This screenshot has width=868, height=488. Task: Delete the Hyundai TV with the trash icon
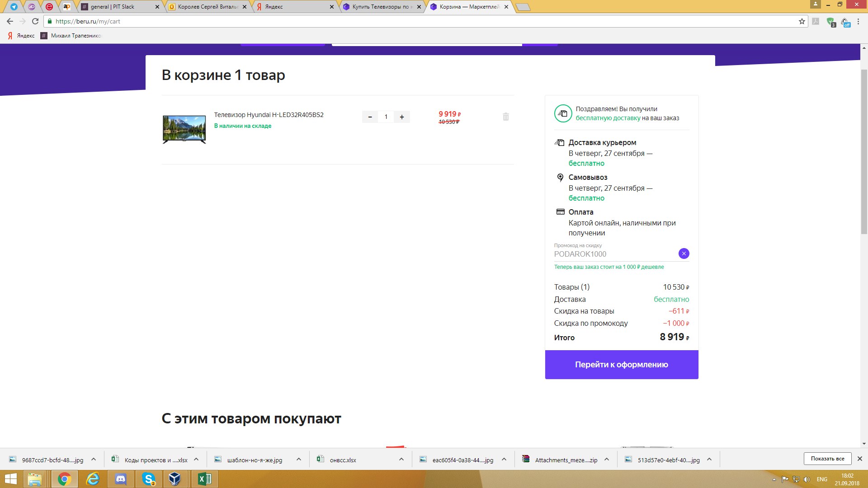pos(506,117)
